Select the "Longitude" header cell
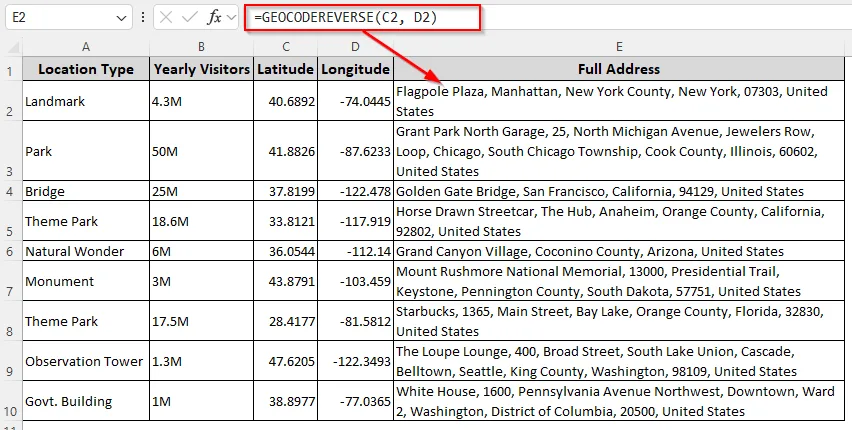The width and height of the screenshot is (852, 430). pos(355,69)
